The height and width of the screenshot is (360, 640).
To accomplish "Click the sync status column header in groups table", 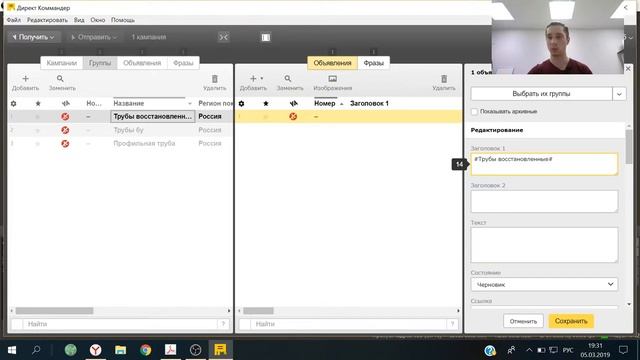I will [x=65, y=104].
